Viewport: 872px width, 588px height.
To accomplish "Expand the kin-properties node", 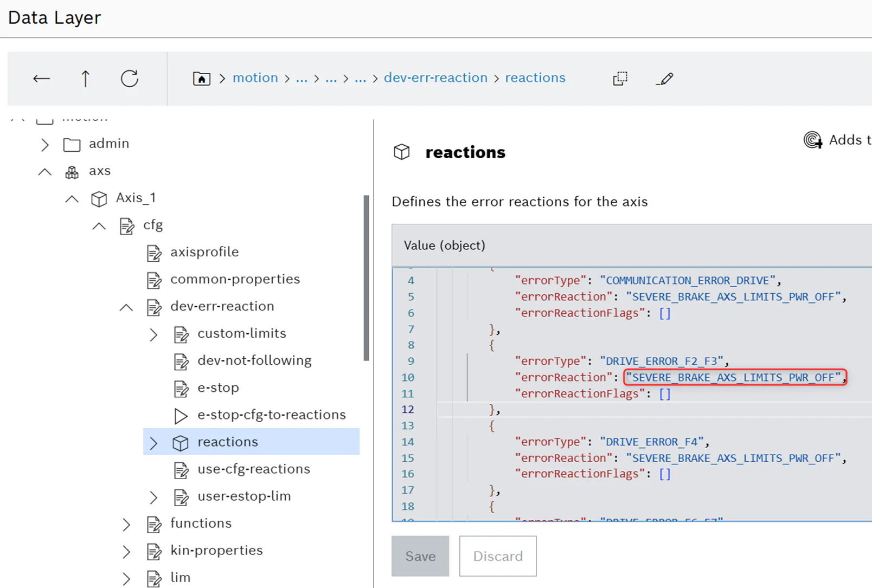I will 126,551.
